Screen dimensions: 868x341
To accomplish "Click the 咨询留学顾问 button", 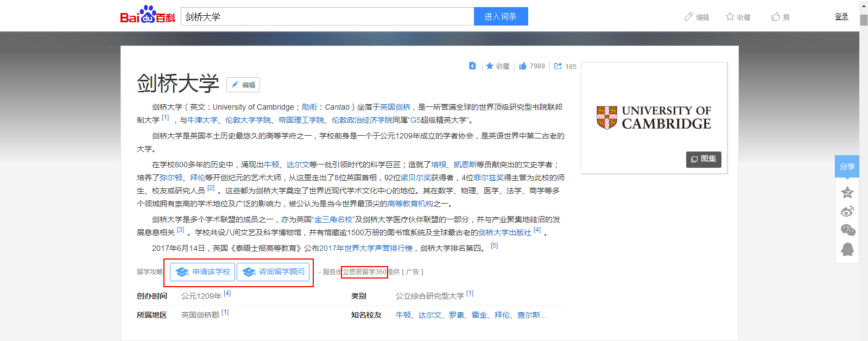I will [273, 272].
